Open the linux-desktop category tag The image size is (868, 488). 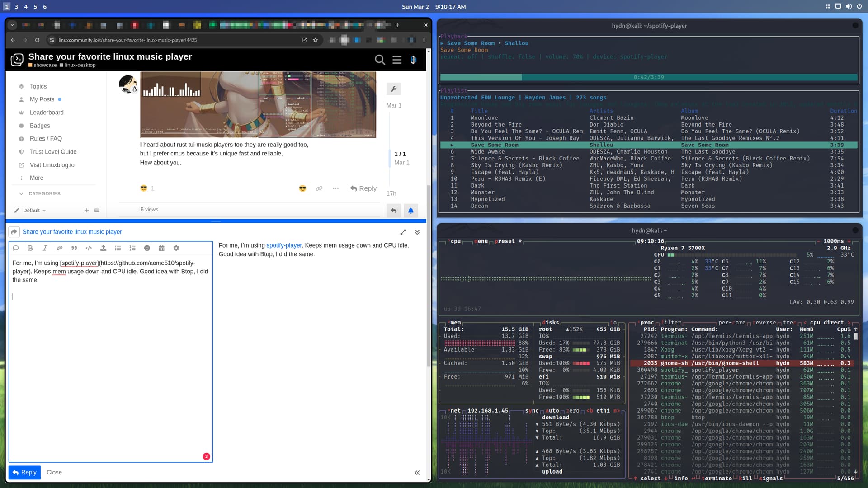click(x=78, y=65)
